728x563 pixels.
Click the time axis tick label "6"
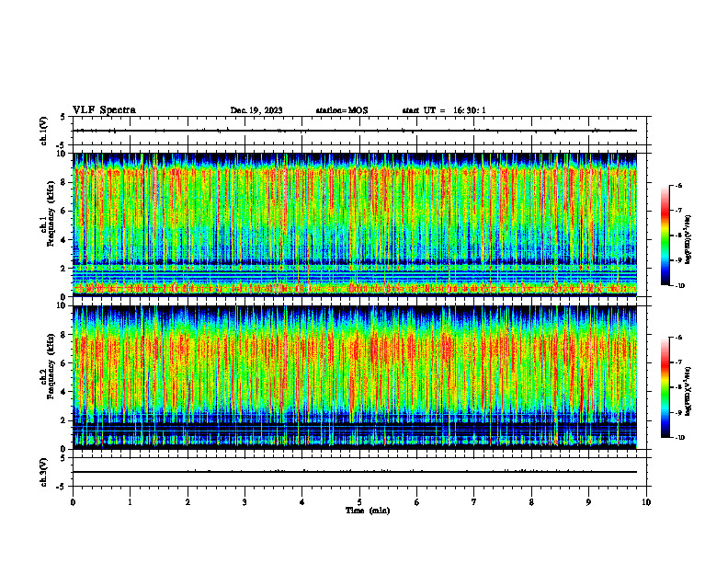point(417,502)
